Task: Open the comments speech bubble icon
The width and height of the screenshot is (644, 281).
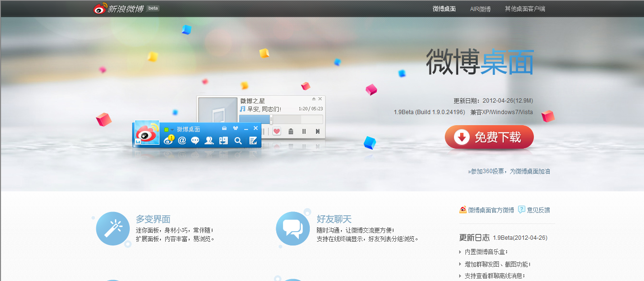Action: click(x=195, y=140)
